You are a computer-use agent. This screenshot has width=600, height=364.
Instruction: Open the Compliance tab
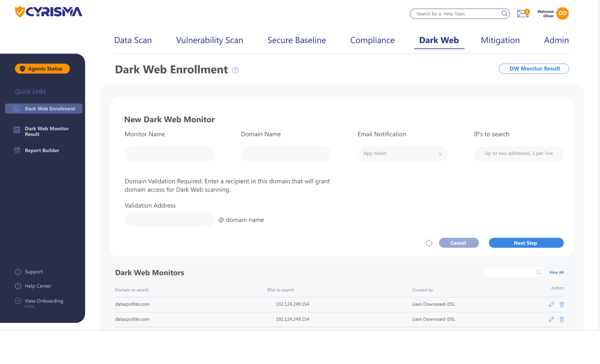coord(372,40)
